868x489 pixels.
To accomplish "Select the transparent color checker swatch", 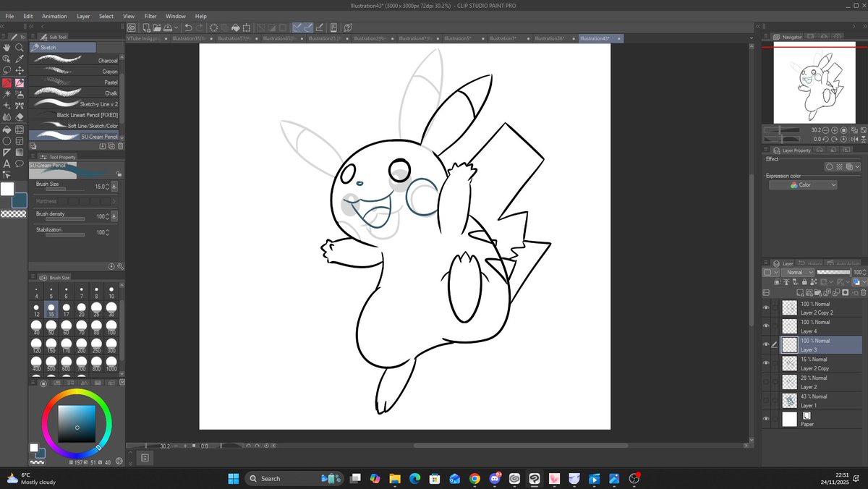I will click(x=13, y=214).
